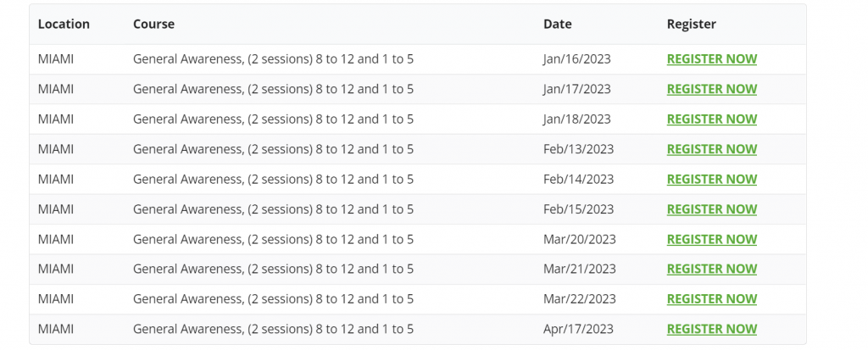Register for the Jan/17/2023 Miami course

711,89
